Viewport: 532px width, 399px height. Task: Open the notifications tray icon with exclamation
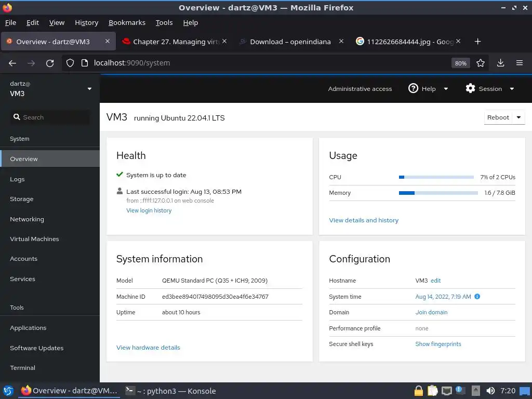coord(460,390)
